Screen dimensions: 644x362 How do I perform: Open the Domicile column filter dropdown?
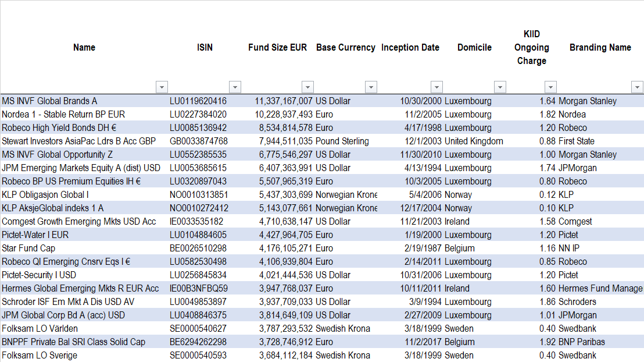[x=500, y=87]
